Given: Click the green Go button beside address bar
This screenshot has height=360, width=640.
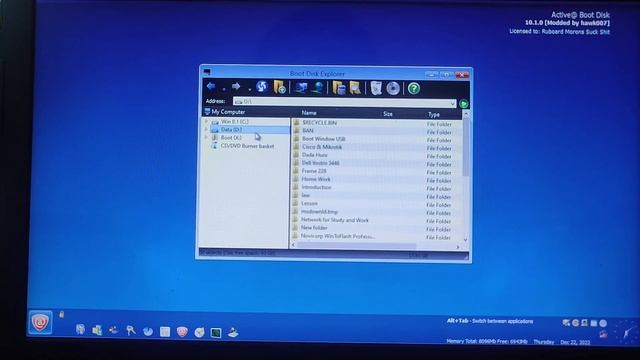Looking at the screenshot, I should [x=464, y=104].
